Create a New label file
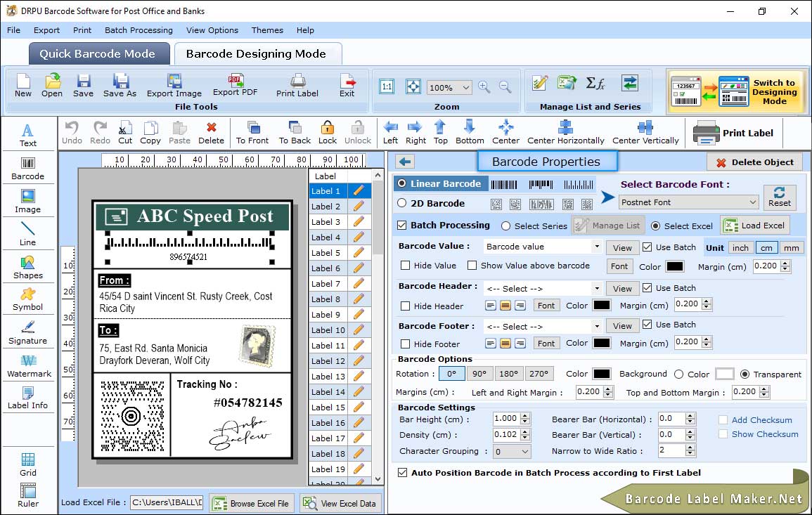This screenshot has width=812, height=515. coord(22,86)
